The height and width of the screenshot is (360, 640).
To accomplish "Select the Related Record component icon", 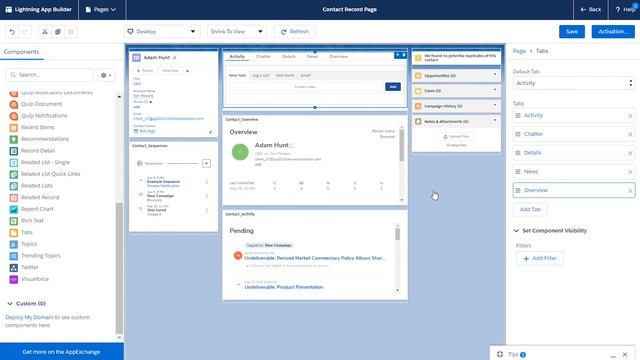I will (x=13, y=198).
